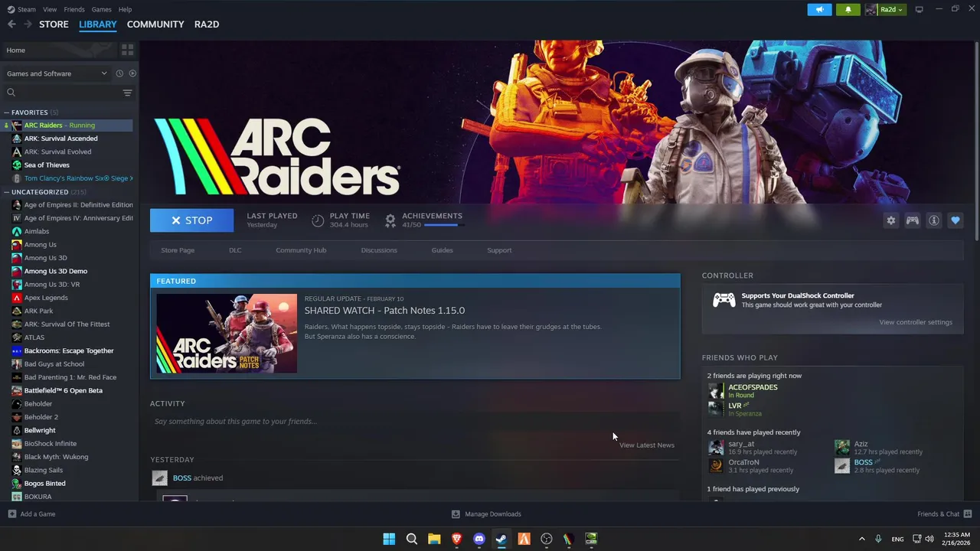
Task: Open Windows Start menu
Action: tap(389, 539)
